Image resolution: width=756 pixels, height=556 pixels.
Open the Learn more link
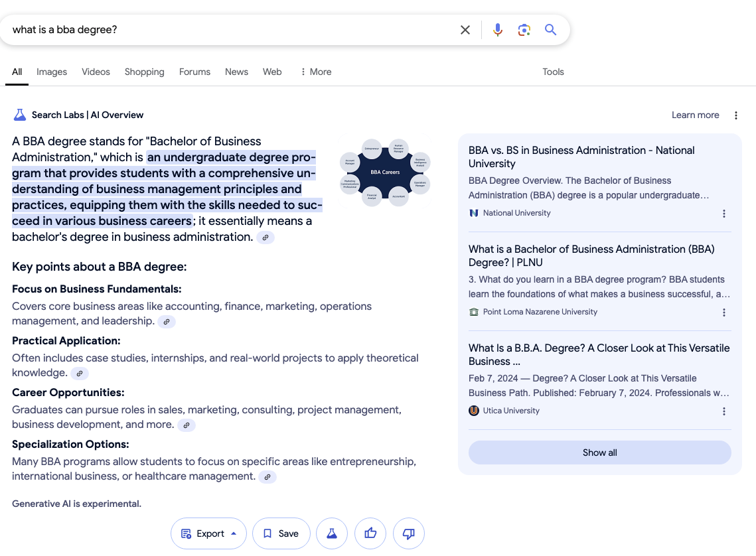click(x=695, y=114)
